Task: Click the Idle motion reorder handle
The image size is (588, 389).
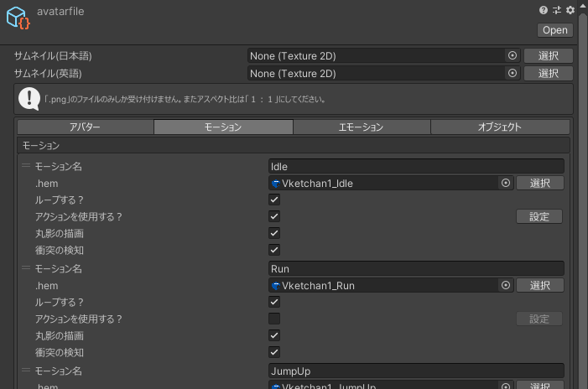Action: click(26, 165)
